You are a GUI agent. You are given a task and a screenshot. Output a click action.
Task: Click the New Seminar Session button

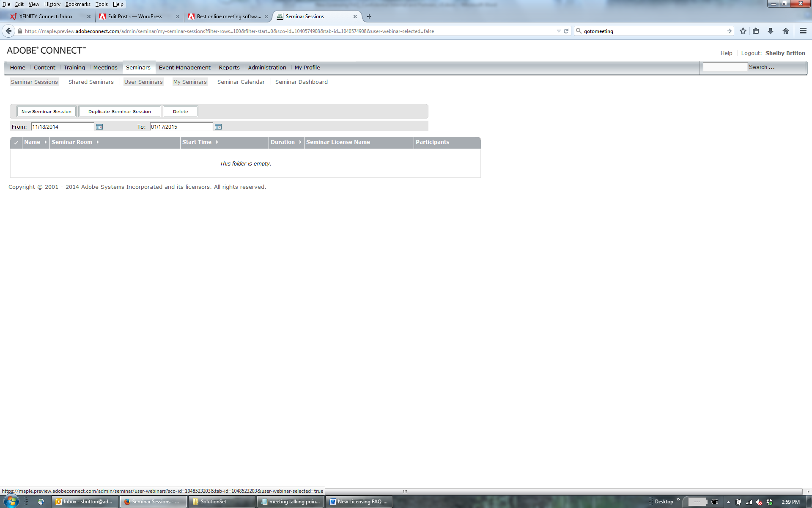pos(47,111)
